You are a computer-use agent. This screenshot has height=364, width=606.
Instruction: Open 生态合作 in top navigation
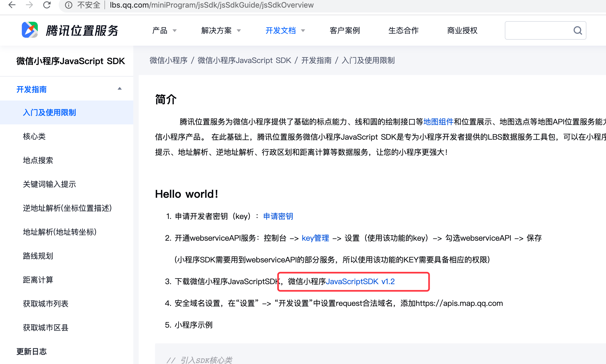click(x=403, y=30)
